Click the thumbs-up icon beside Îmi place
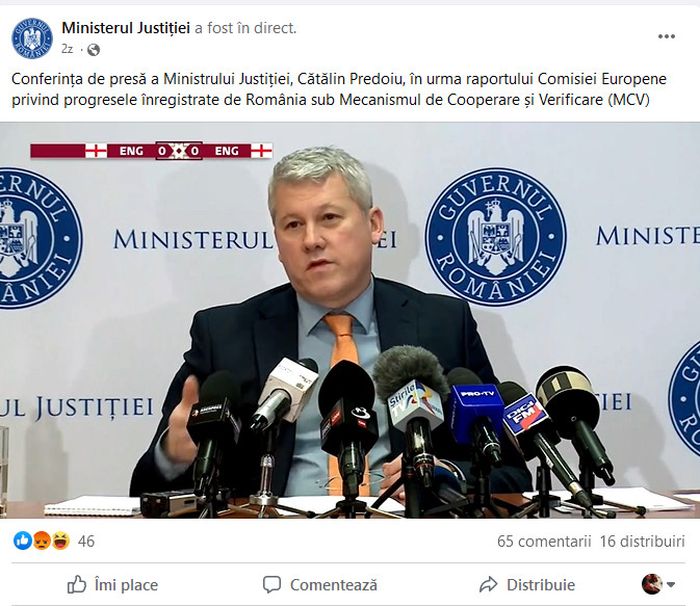This screenshot has width=700, height=606. coord(77,584)
